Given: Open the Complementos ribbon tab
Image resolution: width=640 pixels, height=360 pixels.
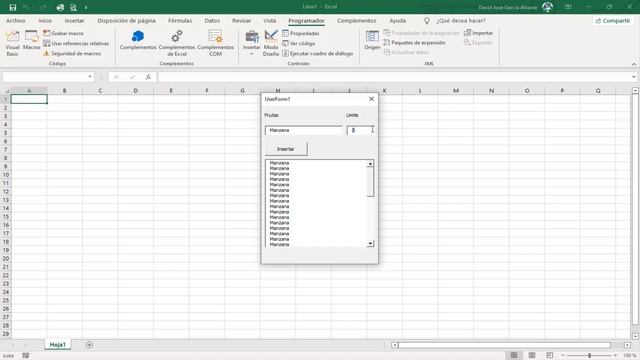Looking at the screenshot, I should click(x=357, y=20).
